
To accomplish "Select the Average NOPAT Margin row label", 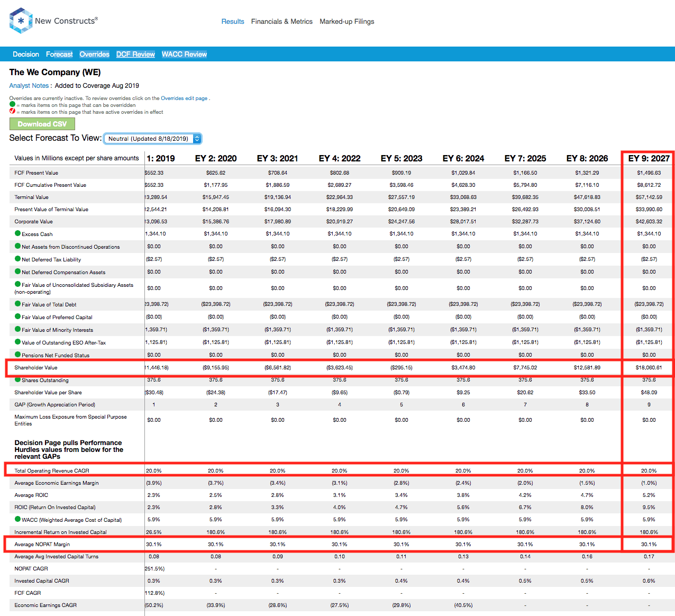I will click(x=42, y=545).
